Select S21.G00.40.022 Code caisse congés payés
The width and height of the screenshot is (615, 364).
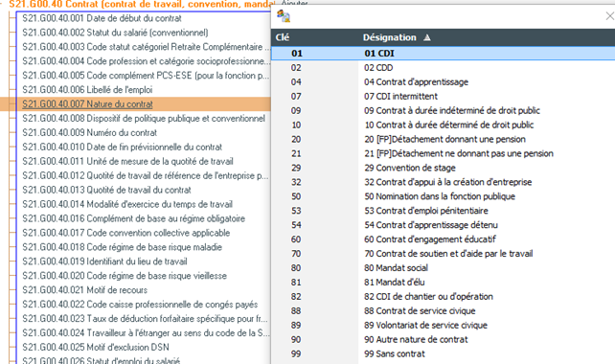tap(140, 305)
